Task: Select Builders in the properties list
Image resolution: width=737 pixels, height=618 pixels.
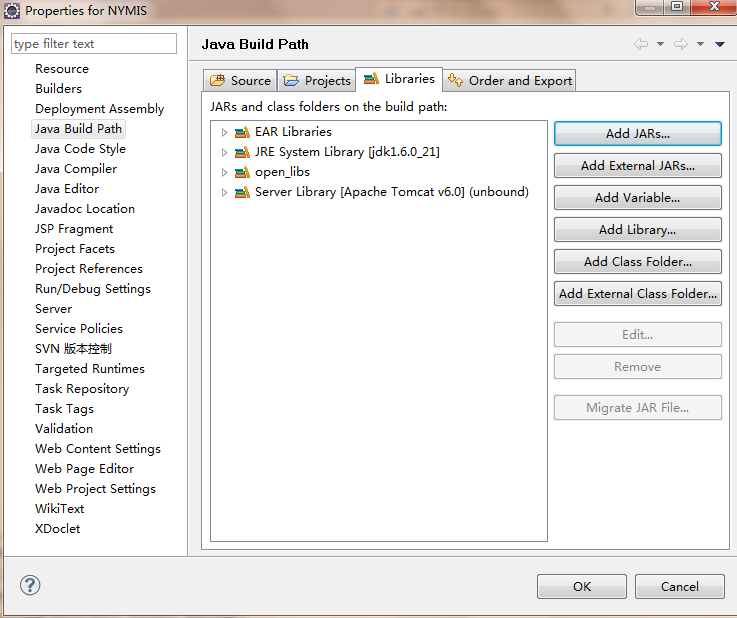Action: pyautogui.click(x=58, y=89)
